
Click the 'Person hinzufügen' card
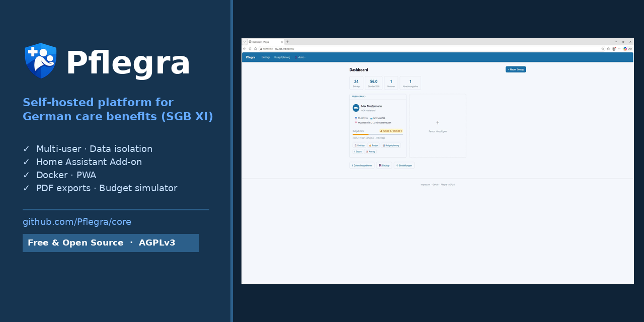[438, 126]
